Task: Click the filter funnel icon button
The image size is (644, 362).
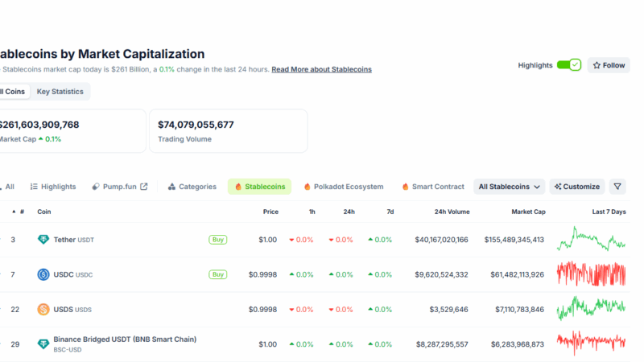Action: point(617,187)
